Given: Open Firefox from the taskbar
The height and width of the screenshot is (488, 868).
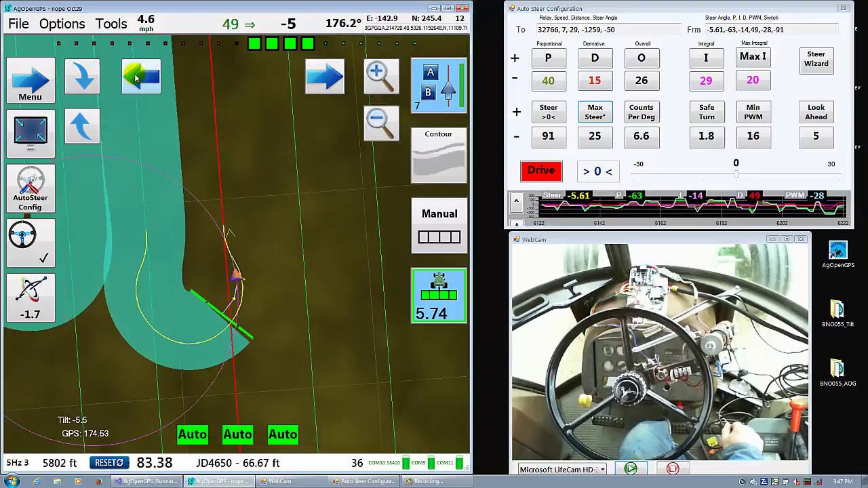Looking at the screenshot, I should pyautogui.click(x=99, y=481).
